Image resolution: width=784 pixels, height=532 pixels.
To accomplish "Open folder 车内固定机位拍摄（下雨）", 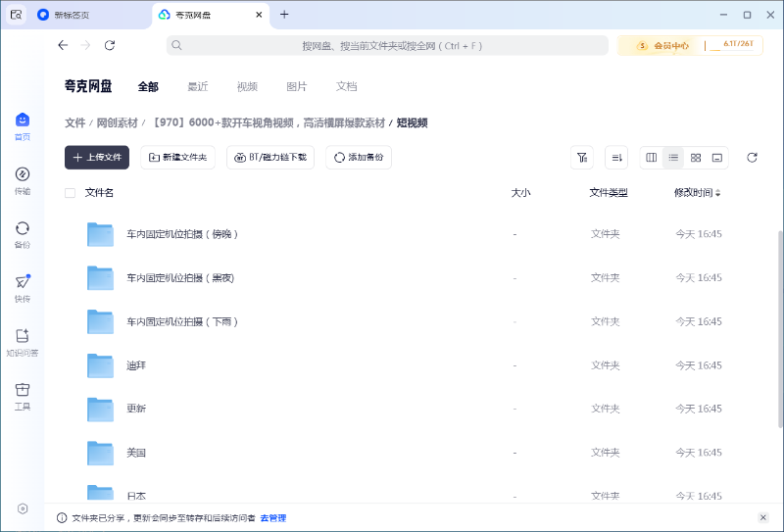I will [x=182, y=322].
